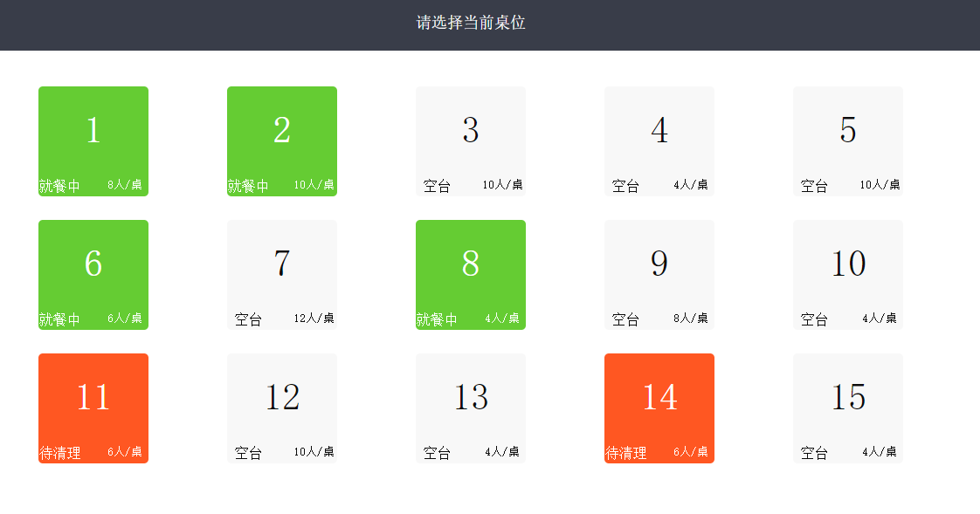Select table 11 awaiting cleanup
The height and width of the screenshot is (514, 980).
coord(93,408)
